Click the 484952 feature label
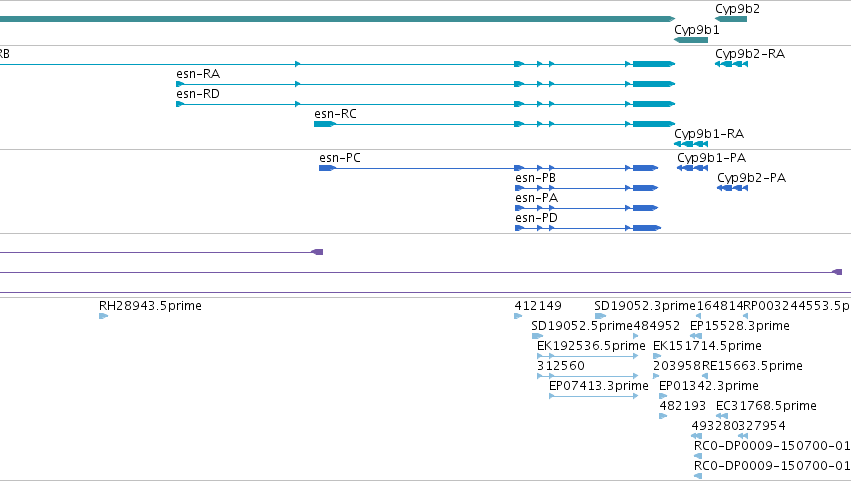Screen dimensions: 851x481 tap(656, 326)
